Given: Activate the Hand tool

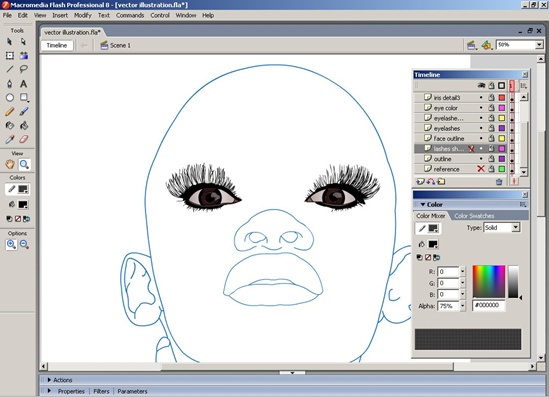Looking at the screenshot, I should tap(10, 164).
